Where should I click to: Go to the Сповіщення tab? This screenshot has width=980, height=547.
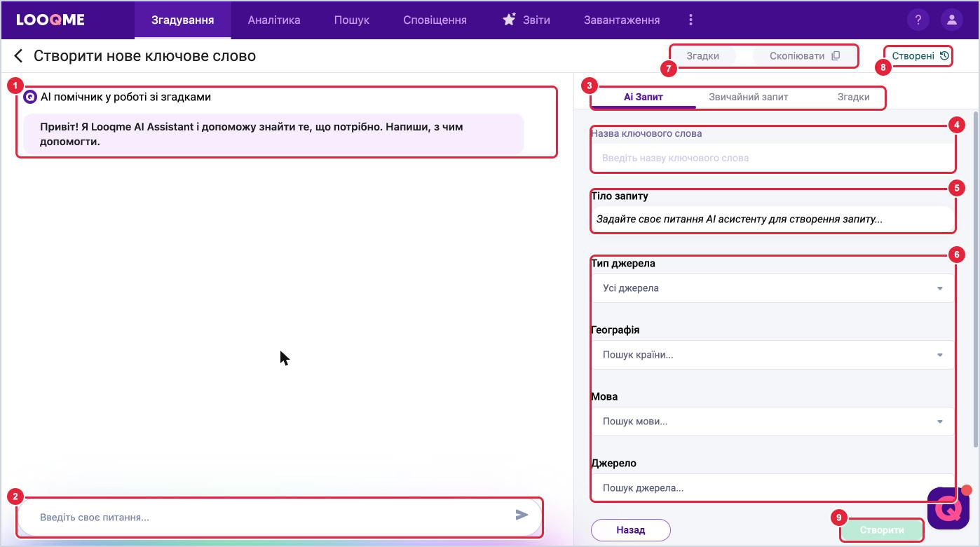[x=435, y=20]
